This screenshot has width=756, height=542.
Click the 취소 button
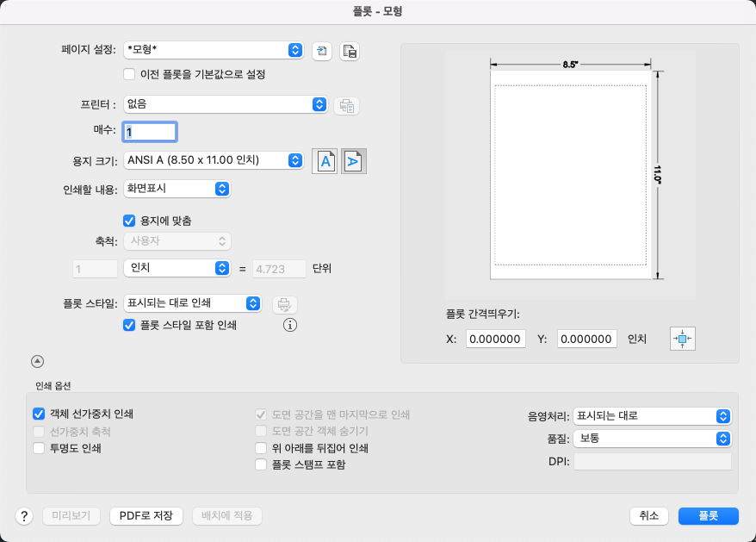click(649, 516)
